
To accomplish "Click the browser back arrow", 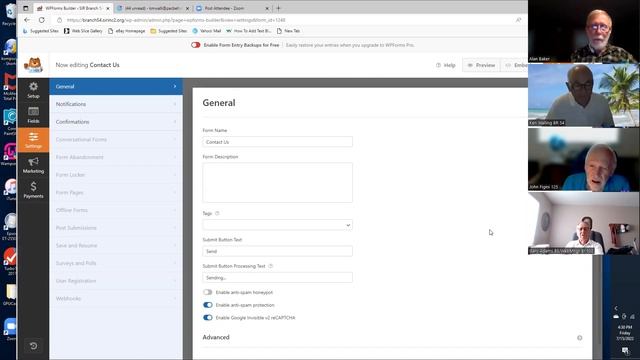I will point(27,20).
